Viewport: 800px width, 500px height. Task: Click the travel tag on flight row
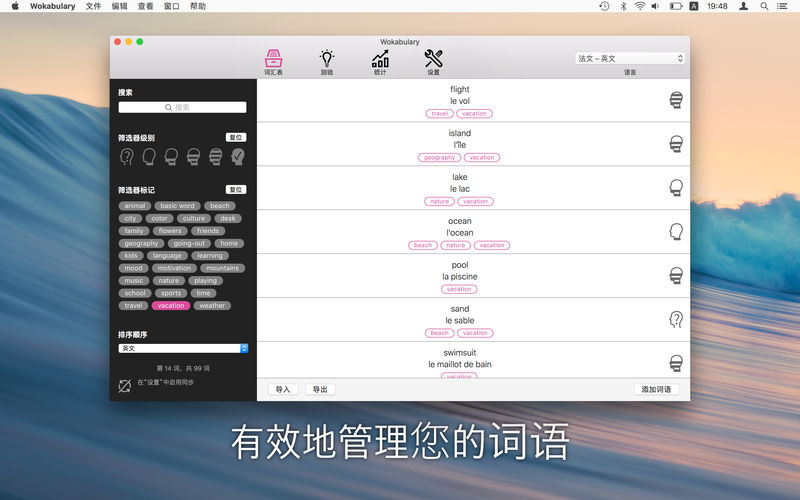click(439, 114)
